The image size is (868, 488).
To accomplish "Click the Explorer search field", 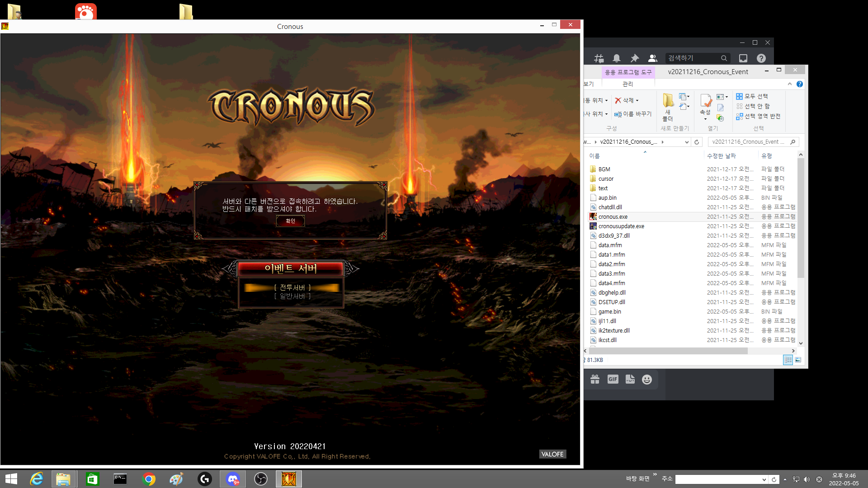I will click(x=753, y=142).
